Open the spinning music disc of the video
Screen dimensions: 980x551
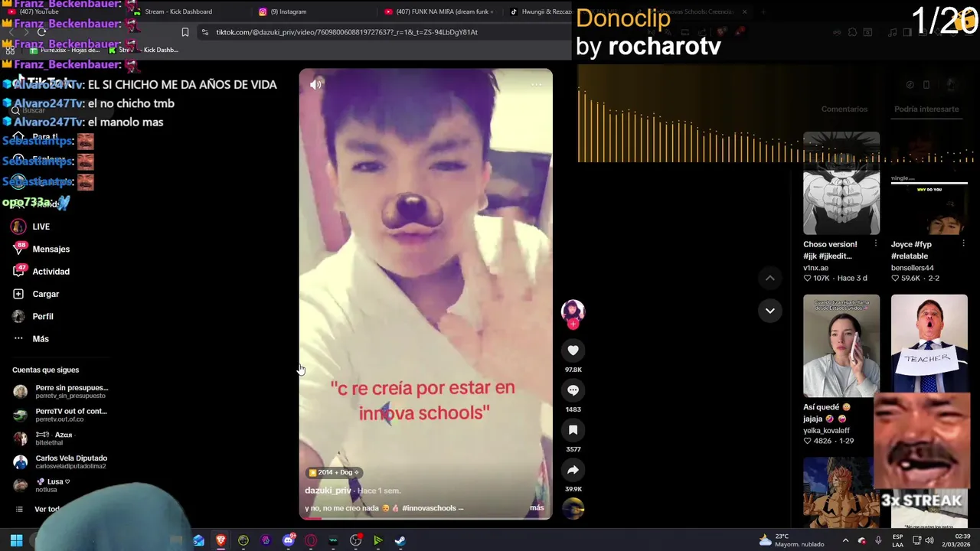point(573,509)
